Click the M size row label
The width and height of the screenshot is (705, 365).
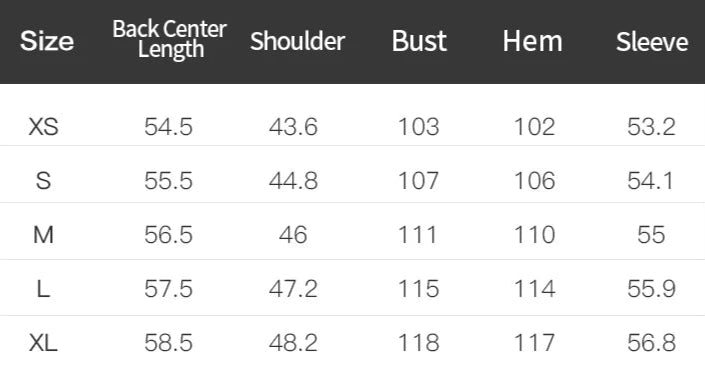(x=43, y=235)
